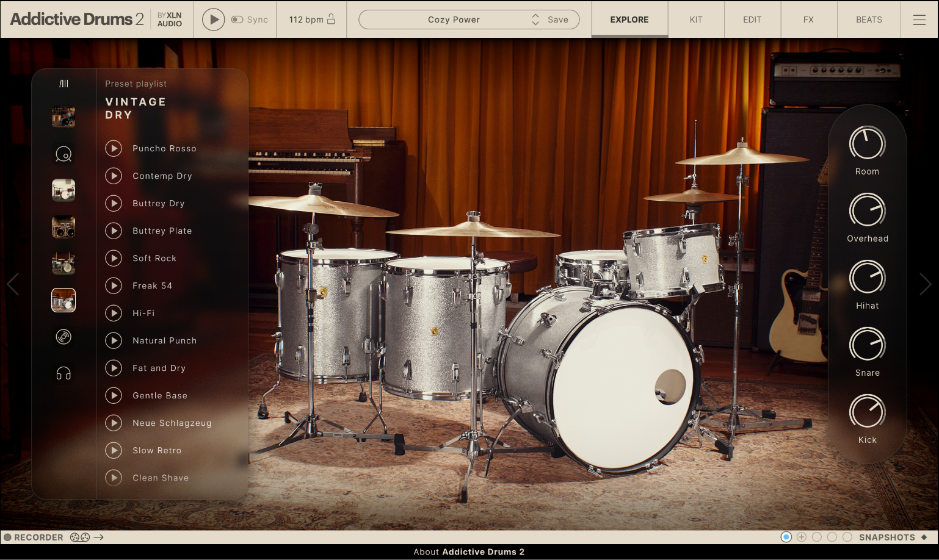Screen dimensions: 939x560
Task: Open About Addictive Drums 2 link
Action: coord(469,552)
